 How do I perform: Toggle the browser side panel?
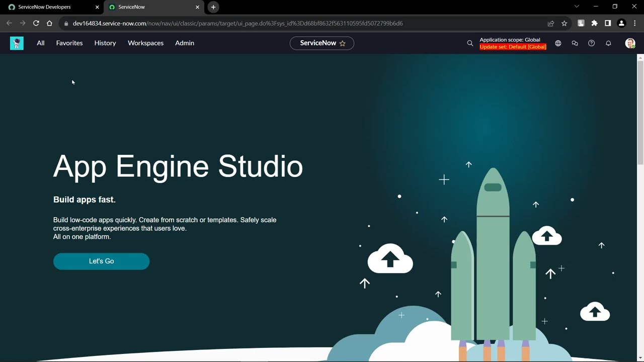[608, 23]
